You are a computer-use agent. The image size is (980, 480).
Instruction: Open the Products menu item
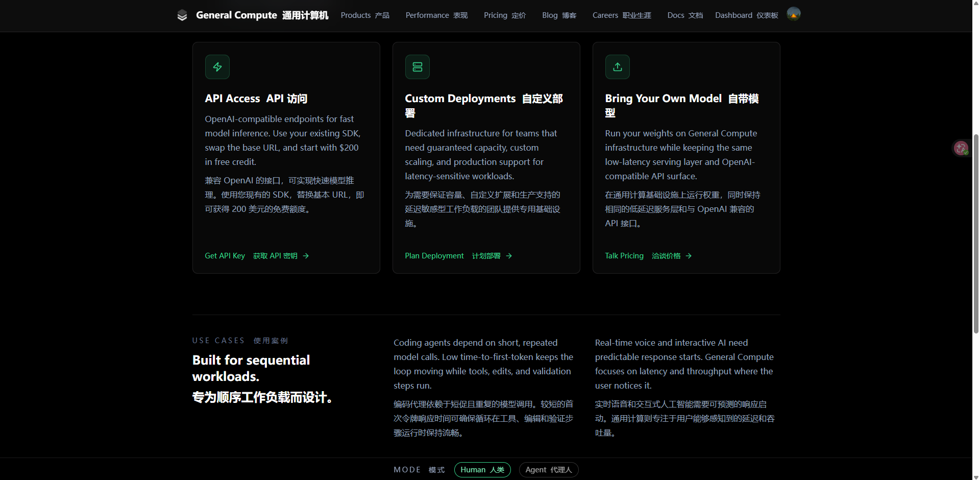pyautogui.click(x=365, y=15)
